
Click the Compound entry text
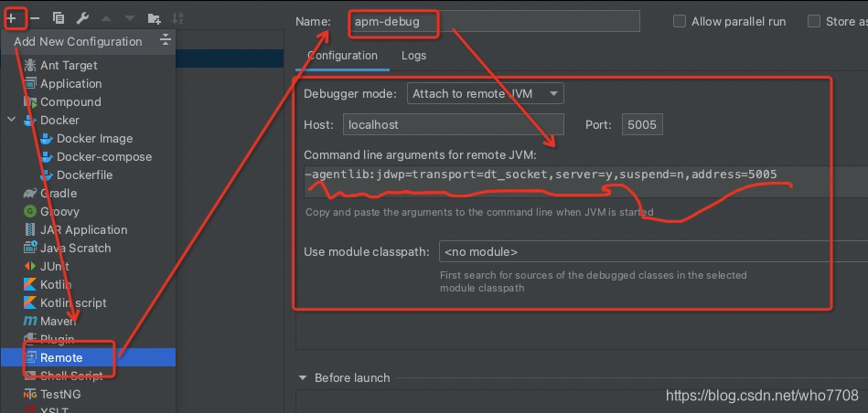[70, 101]
